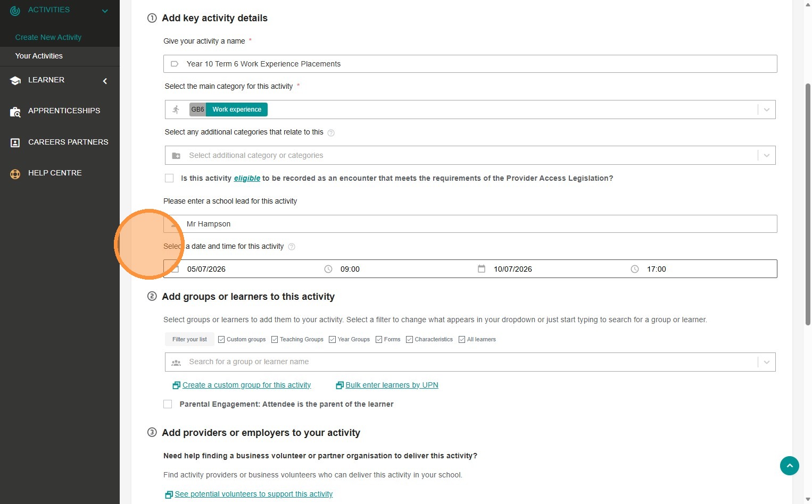This screenshot has width=812, height=504.
Task: Uncheck the Custom groups filter
Action: point(221,339)
